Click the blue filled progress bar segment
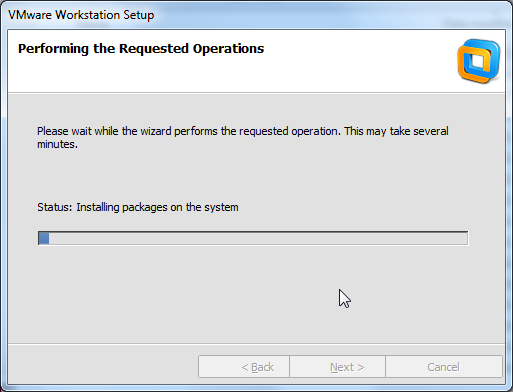 [44, 238]
